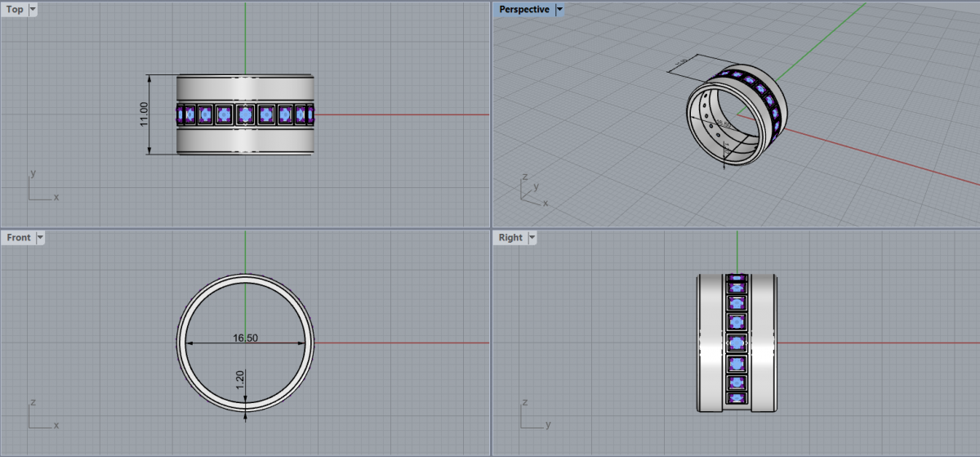
Task: Pick the center gemstone in Top view
Action: 246,114
